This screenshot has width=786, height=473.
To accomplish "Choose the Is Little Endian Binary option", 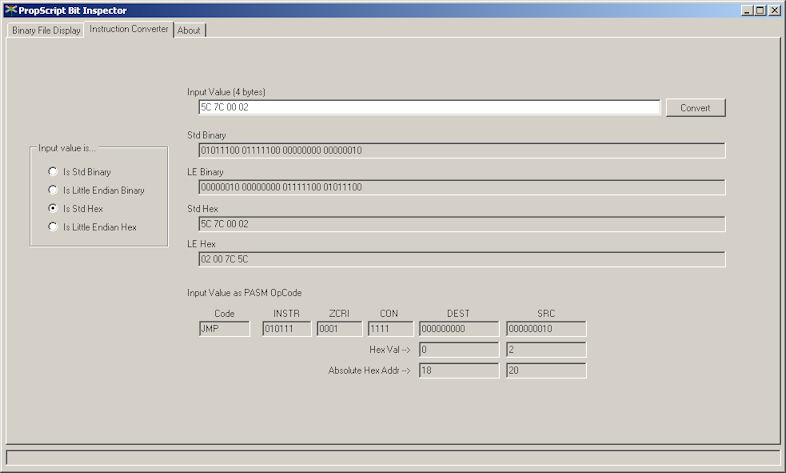I will point(54,190).
